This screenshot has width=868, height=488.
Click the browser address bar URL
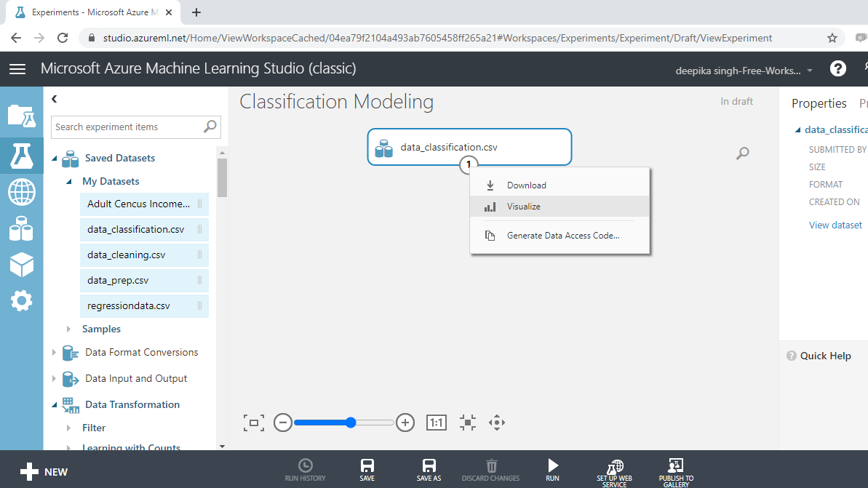pyautogui.click(x=437, y=38)
